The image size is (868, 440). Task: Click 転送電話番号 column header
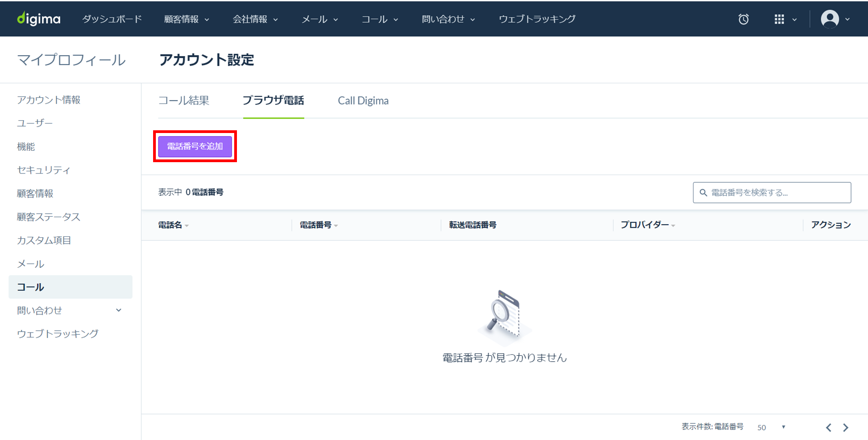pos(473,225)
